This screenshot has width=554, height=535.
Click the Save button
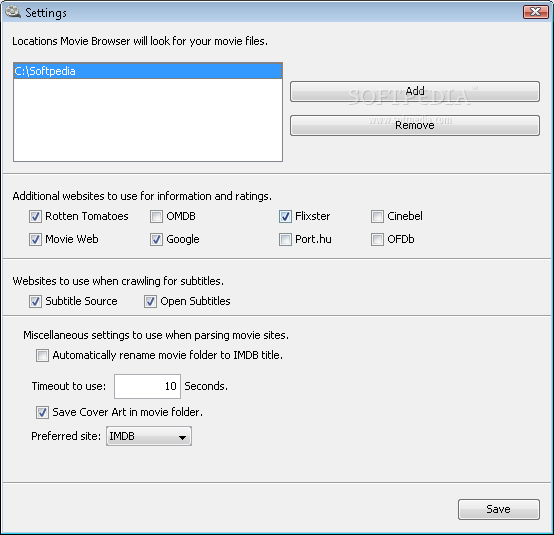coord(499,509)
